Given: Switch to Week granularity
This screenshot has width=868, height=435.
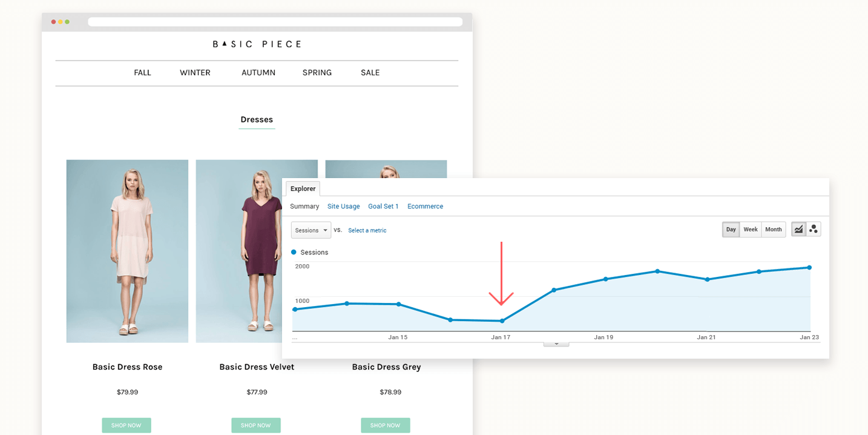Looking at the screenshot, I should click(x=751, y=229).
